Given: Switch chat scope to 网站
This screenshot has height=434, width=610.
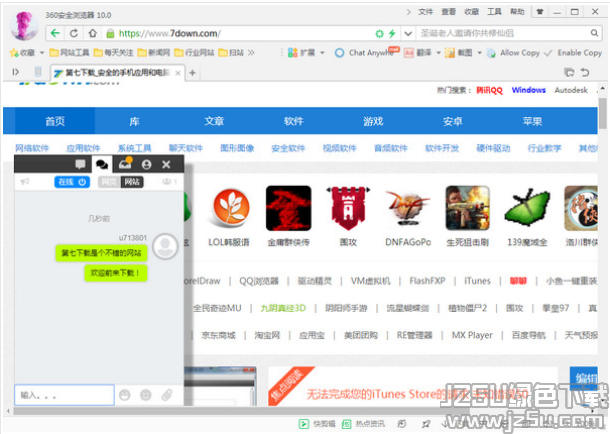Looking at the screenshot, I should [x=132, y=182].
